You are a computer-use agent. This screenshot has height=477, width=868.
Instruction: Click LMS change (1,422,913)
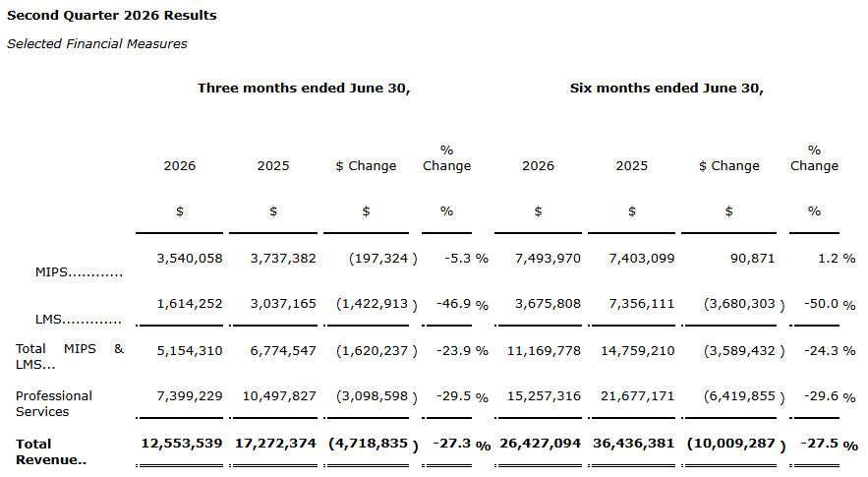376,304
